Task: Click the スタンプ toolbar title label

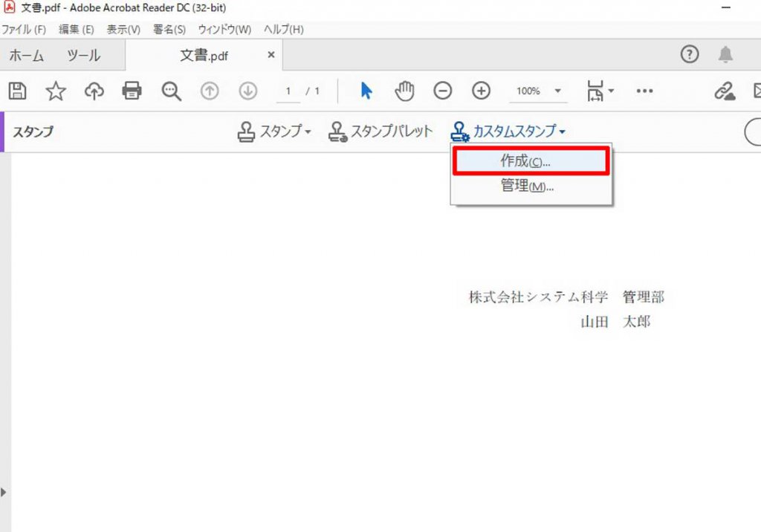Action: click(x=33, y=132)
